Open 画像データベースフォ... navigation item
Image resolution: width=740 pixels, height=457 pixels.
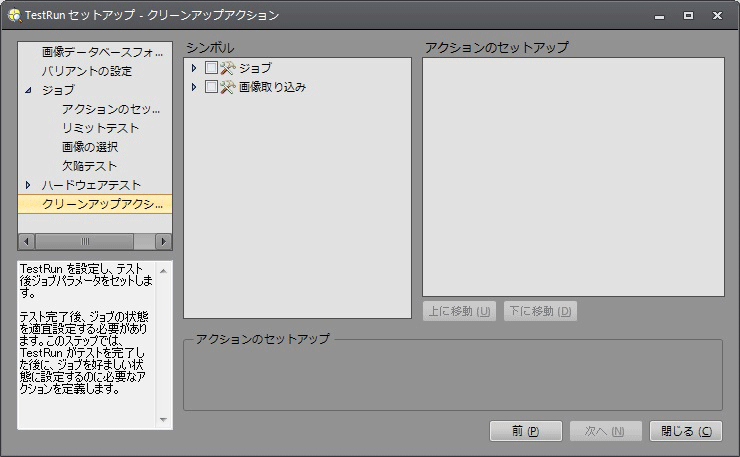(101, 52)
